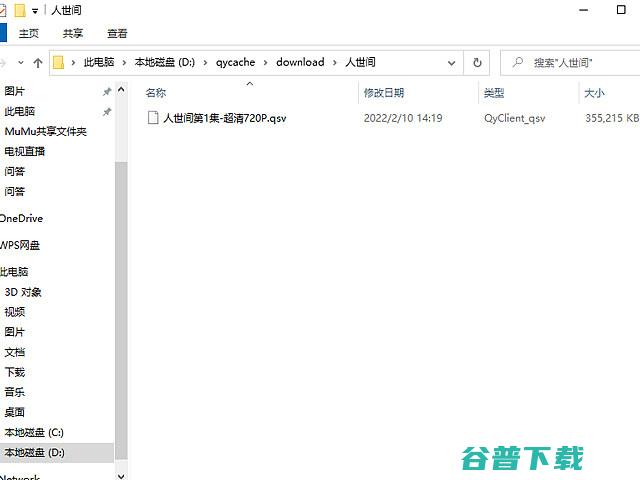This screenshot has height=480, width=640.
Task: Open the 共享 ribbon tab
Action: tap(73, 33)
